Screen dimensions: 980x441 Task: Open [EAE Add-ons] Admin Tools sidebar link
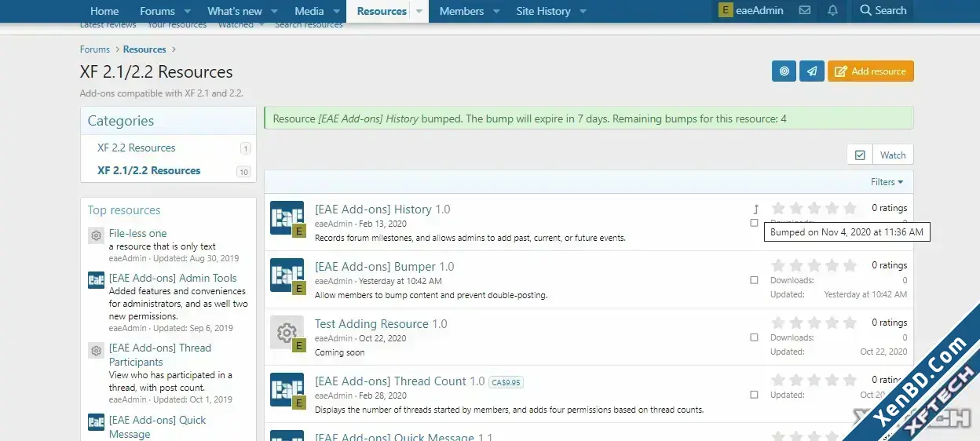pyautogui.click(x=173, y=278)
